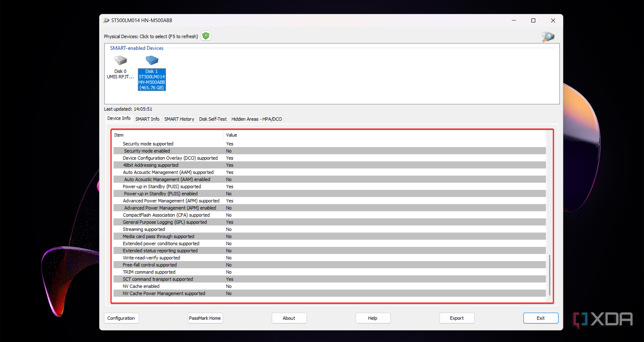The height and width of the screenshot is (342, 644).
Task: Select Auto Acoustic Management (AAM) enabled row
Action: pyautogui.click(x=329, y=179)
